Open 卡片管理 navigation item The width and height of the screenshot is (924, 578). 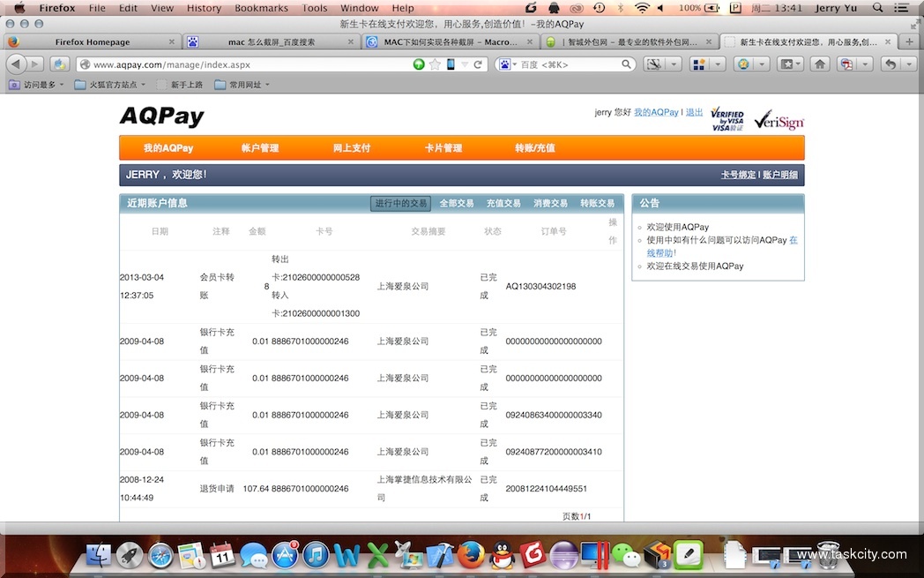pyautogui.click(x=443, y=148)
